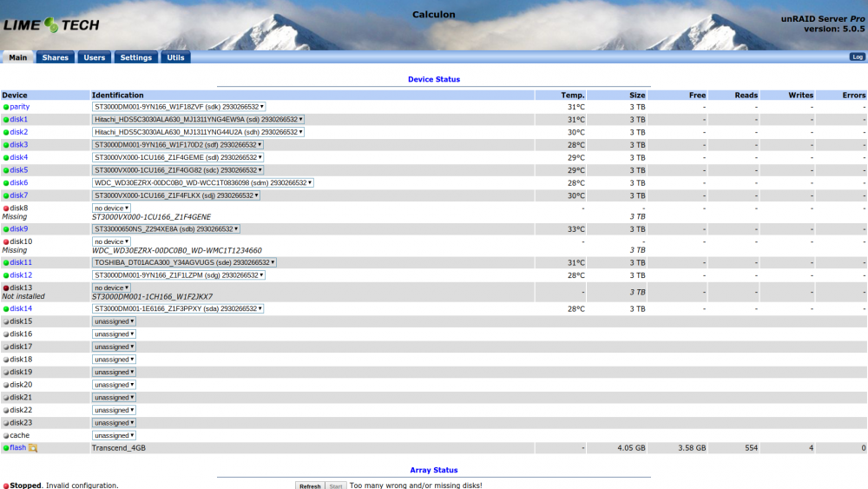The width and height of the screenshot is (868, 489).
Task: Open the disk5 link
Action: point(18,170)
